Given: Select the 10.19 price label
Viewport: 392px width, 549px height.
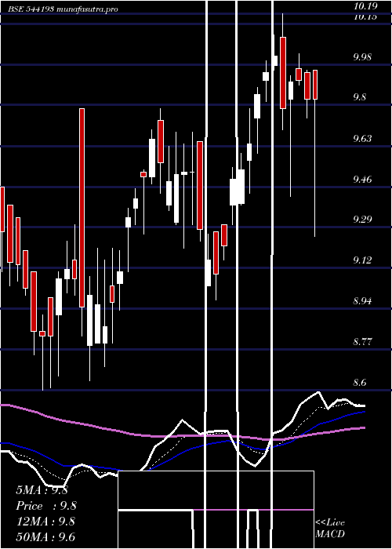Looking at the screenshot, I should [365, 6].
